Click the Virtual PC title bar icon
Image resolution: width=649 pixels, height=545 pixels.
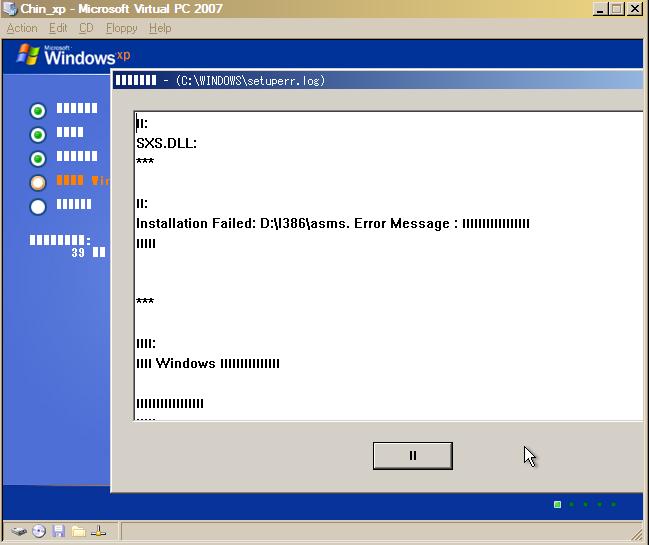[10, 9]
